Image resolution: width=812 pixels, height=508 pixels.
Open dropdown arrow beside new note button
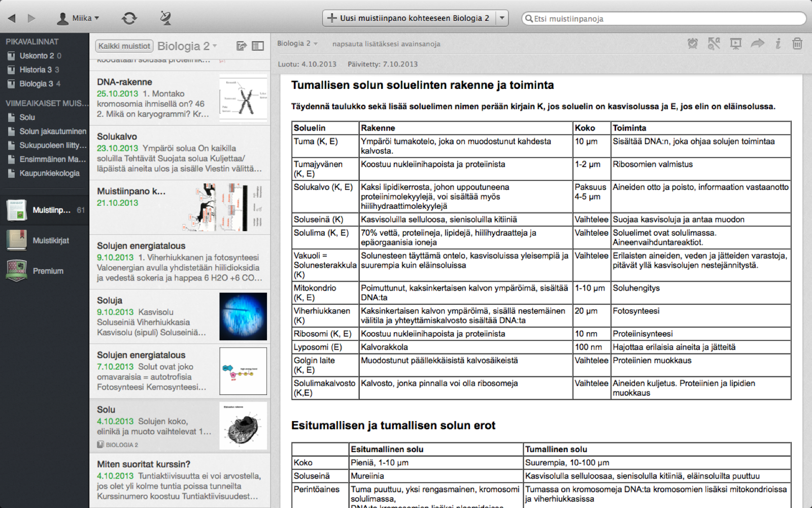click(502, 18)
